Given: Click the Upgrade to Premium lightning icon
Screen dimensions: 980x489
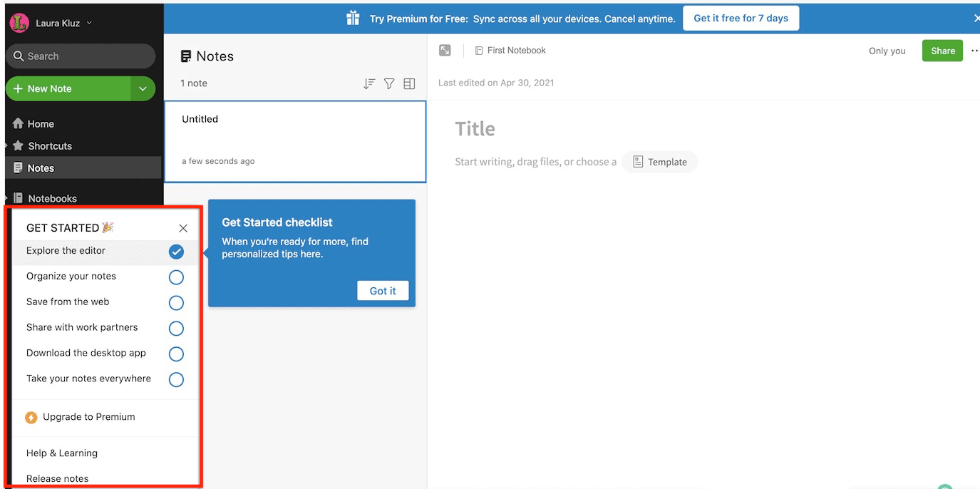Looking at the screenshot, I should point(31,418).
